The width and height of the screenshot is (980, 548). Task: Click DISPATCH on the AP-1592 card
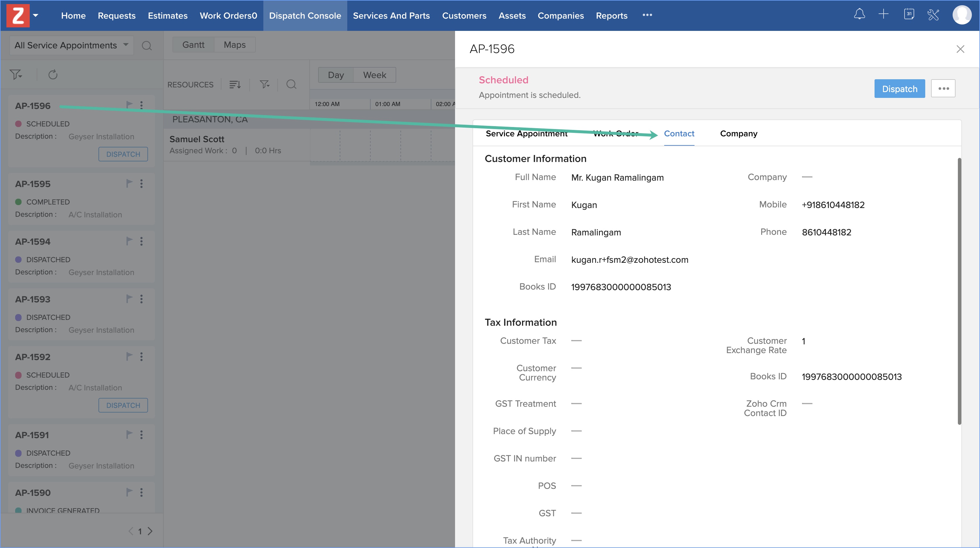123,405
